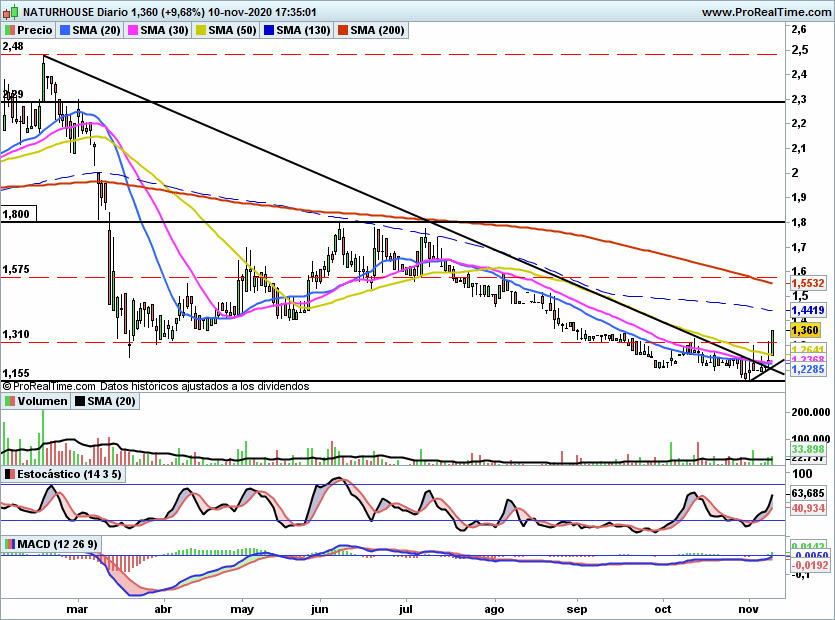Click the dark blue swatch of SMA (130)
The image size is (835, 620).
coord(269,30)
